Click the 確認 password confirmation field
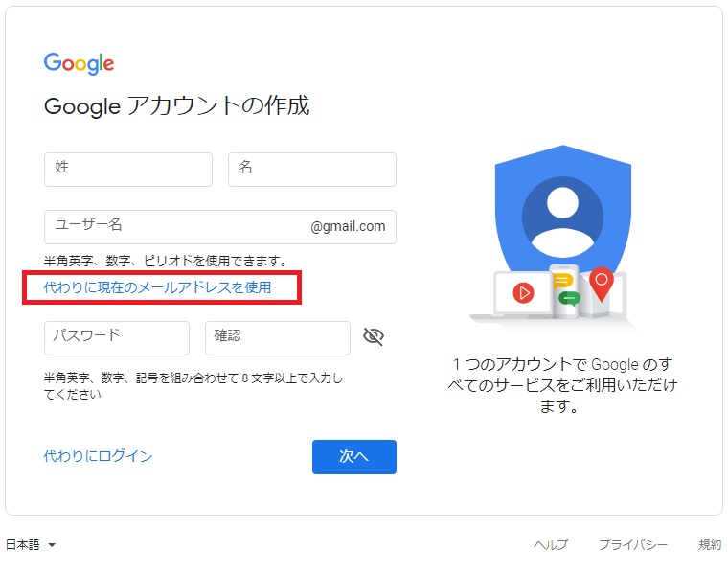The height and width of the screenshot is (573, 728). tap(278, 338)
